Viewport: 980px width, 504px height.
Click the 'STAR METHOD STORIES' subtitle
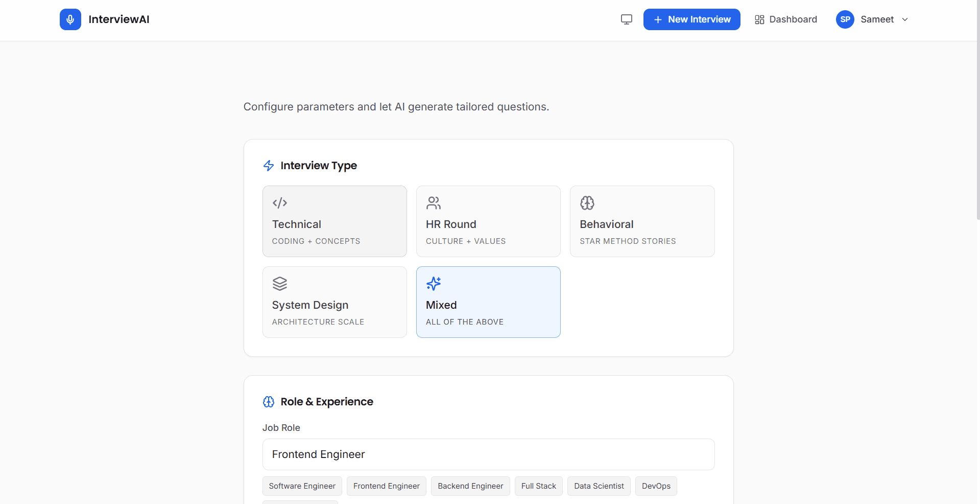(628, 241)
